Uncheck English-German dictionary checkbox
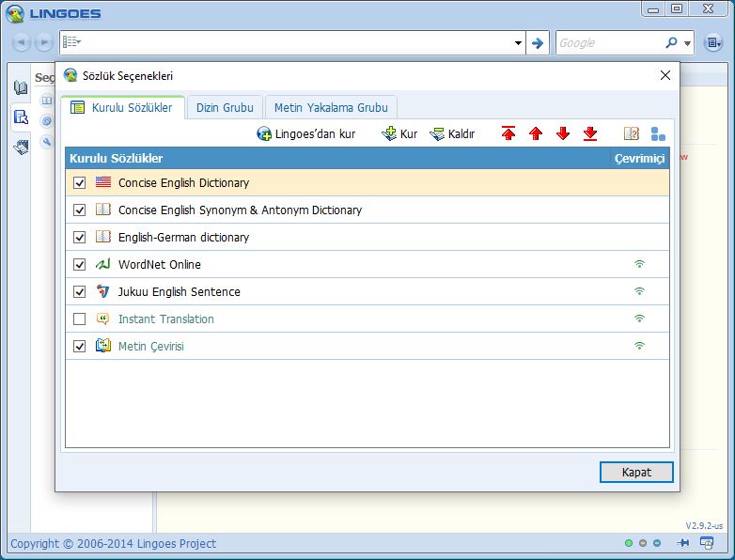 (x=80, y=237)
